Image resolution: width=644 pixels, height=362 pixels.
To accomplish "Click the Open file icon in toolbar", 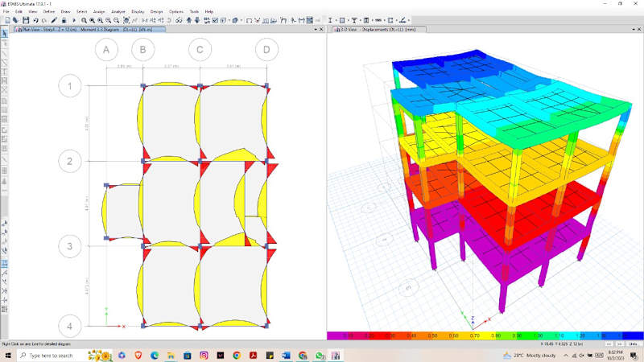I will coord(15,20).
